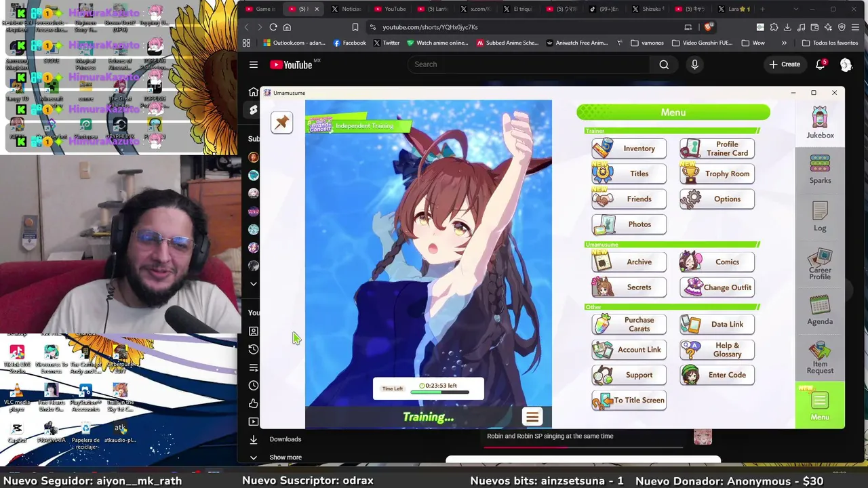This screenshot has width=868, height=488.
Task: Open the browser main menu
Action: coord(856,27)
